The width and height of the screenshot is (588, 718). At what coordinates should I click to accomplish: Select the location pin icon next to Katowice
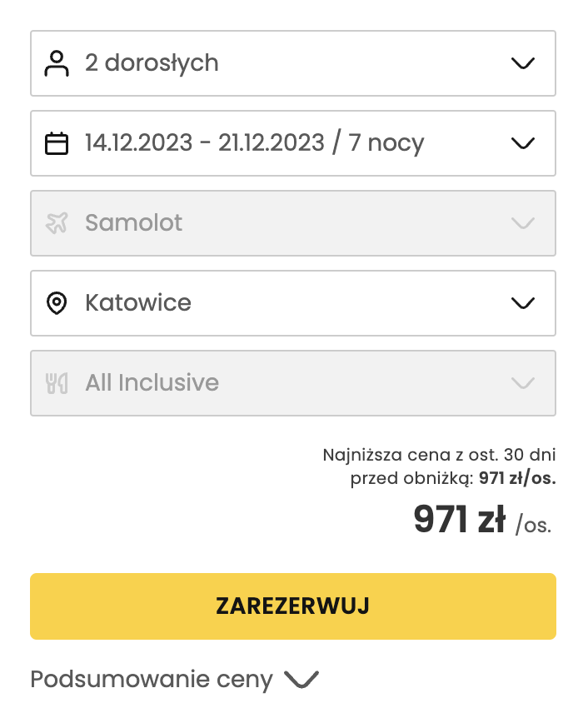coord(57,302)
